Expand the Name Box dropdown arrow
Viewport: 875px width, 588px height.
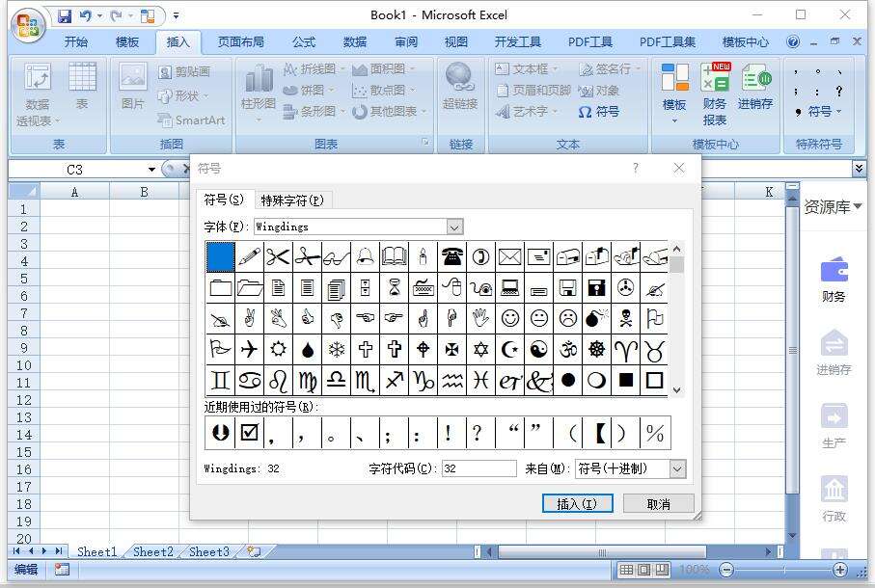click(x=151, y=170)
